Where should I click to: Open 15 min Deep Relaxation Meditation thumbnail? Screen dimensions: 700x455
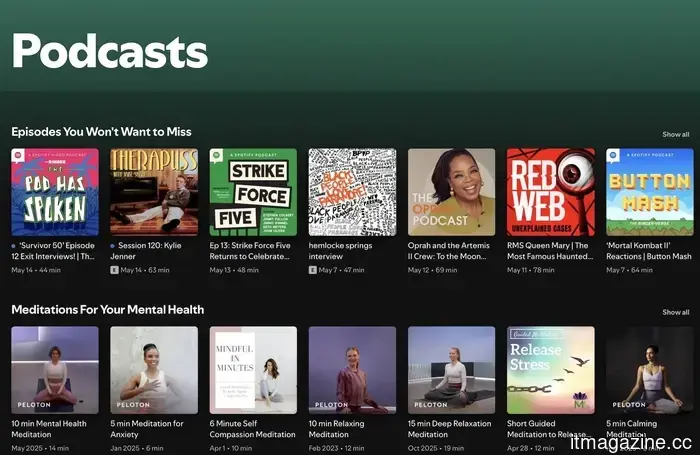[x=451, y=370]
